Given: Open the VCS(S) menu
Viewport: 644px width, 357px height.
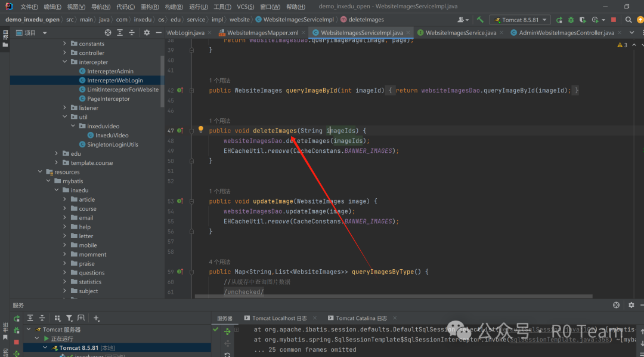Looking at the screenshot, I should 246,7.
